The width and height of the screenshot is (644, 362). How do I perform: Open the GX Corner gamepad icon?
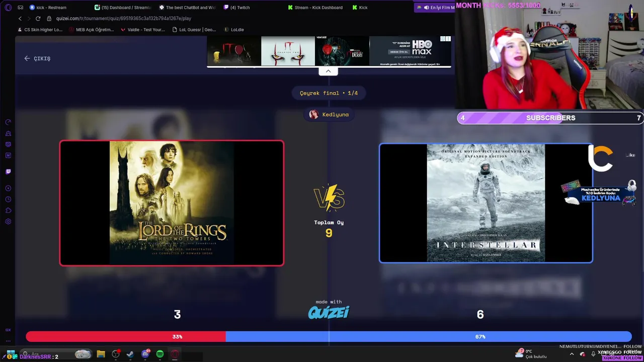20,8
